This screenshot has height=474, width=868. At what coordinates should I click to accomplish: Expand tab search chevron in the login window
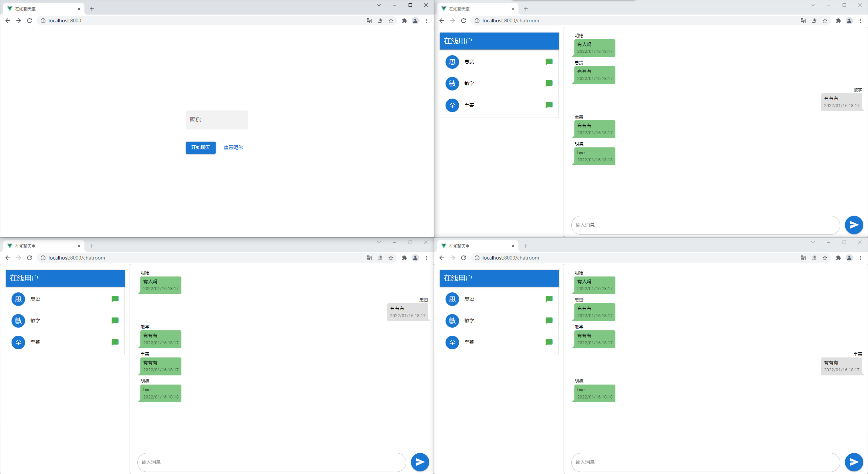coord(379,5)
